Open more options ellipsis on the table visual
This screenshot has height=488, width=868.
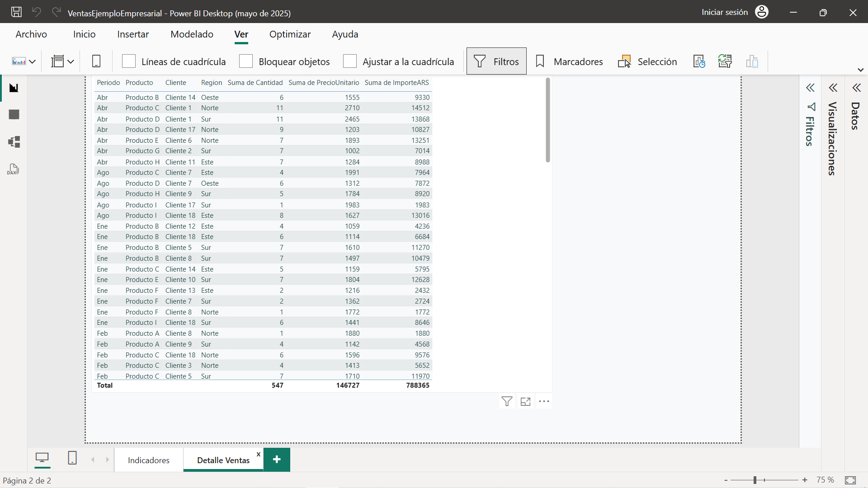click(x=544, y=401)
